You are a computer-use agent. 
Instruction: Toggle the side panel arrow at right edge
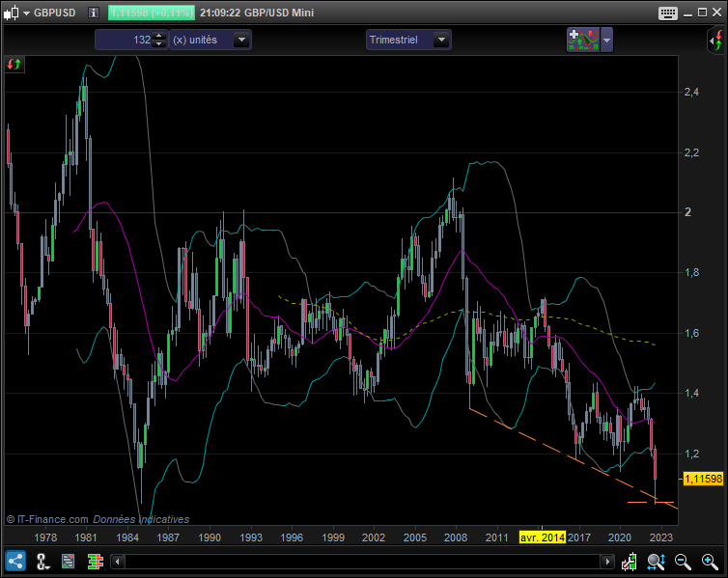tap(714, 41)
